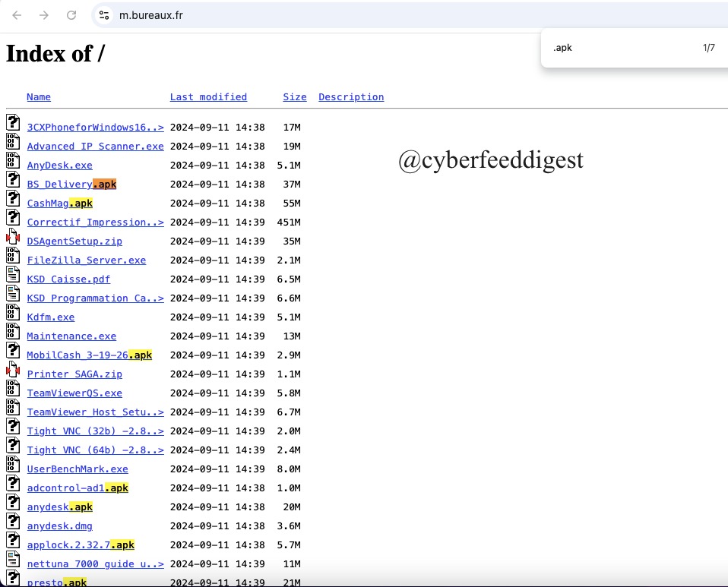Click document icon beside KSD_Caisse.pdf
Image resolution: width=728 pixels, height=587 pixels.
point(13,275)
